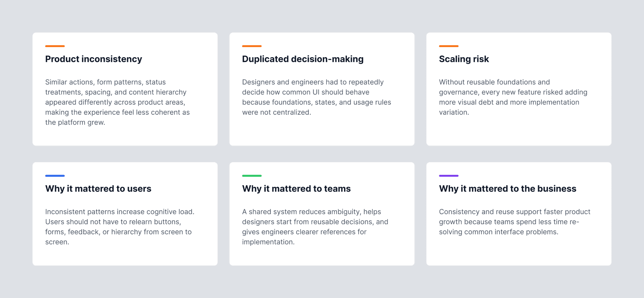Select the Duplicated decision-making heading
The width and height of the screenshot is (644, 298).
click(x=303, y=59)
